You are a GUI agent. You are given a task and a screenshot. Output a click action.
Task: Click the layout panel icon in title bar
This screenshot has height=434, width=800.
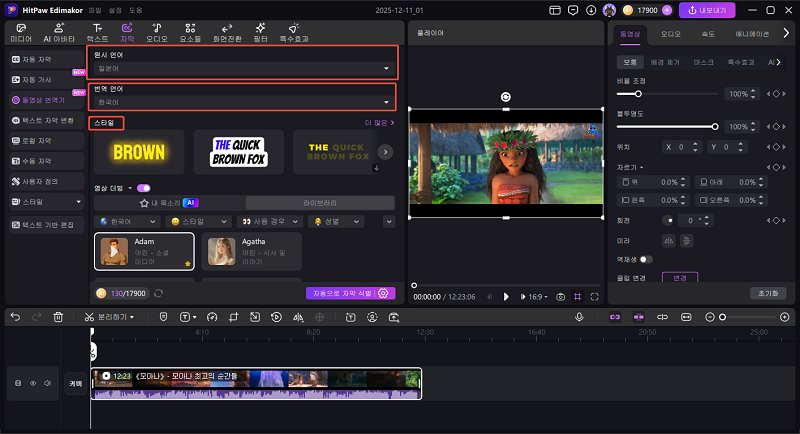[555, 10]
